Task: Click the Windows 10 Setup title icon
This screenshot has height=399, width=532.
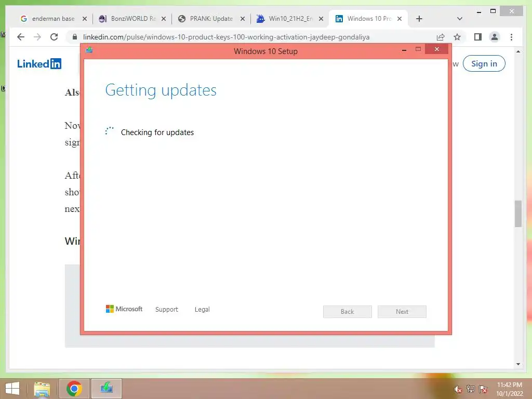Action: tap(89, 50)
